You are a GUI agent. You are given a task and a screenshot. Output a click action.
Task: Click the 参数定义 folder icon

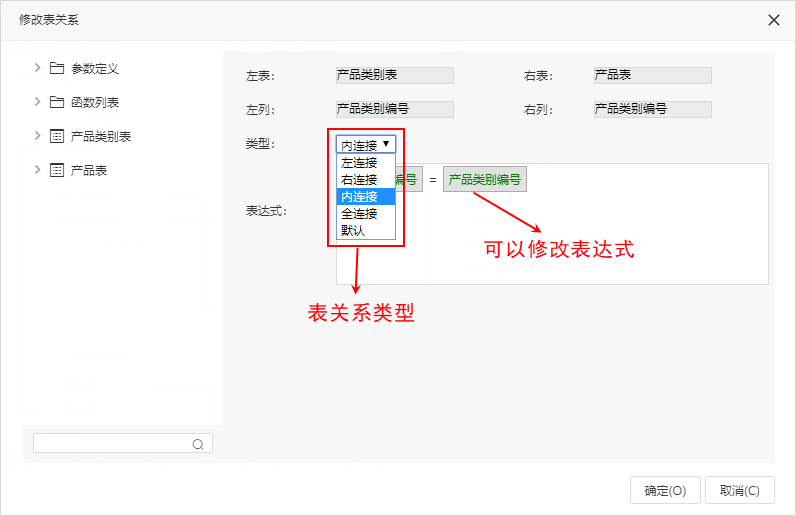coord(57,68)
